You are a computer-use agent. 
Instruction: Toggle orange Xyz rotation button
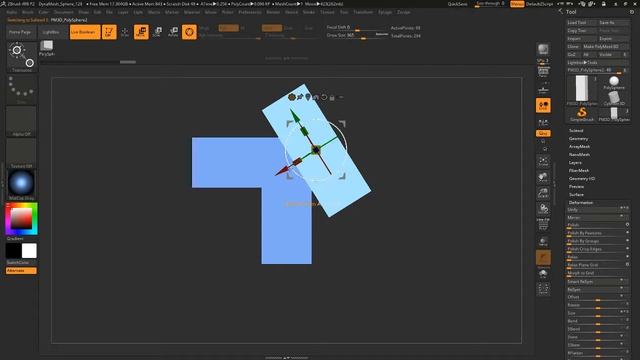pyautogui.click(x=543, y=133)
